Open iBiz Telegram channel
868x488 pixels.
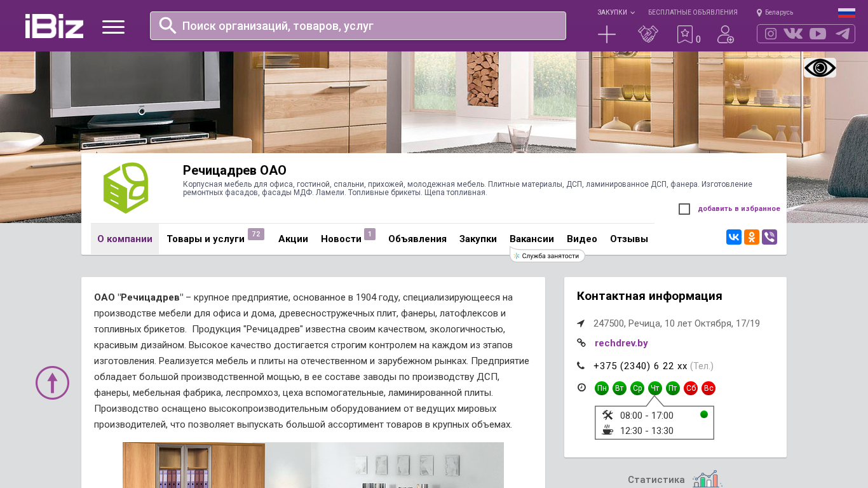point(843,34)
